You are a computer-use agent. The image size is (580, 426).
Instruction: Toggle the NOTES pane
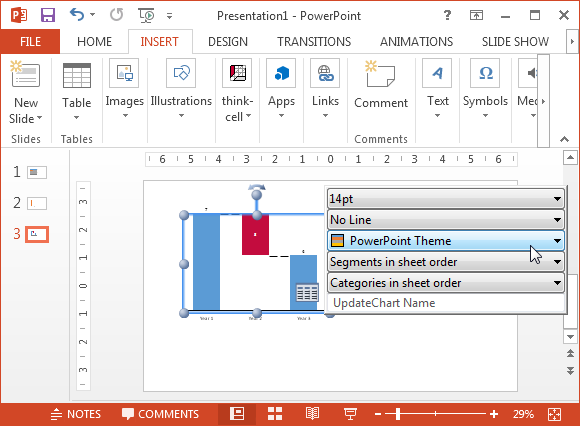(76, 414)
